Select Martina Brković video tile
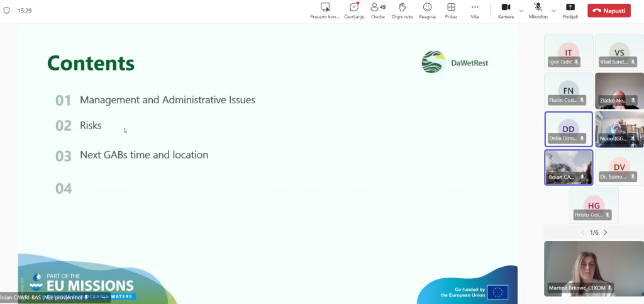This screenshot has width=644, height=304. [x=585, y=268]
